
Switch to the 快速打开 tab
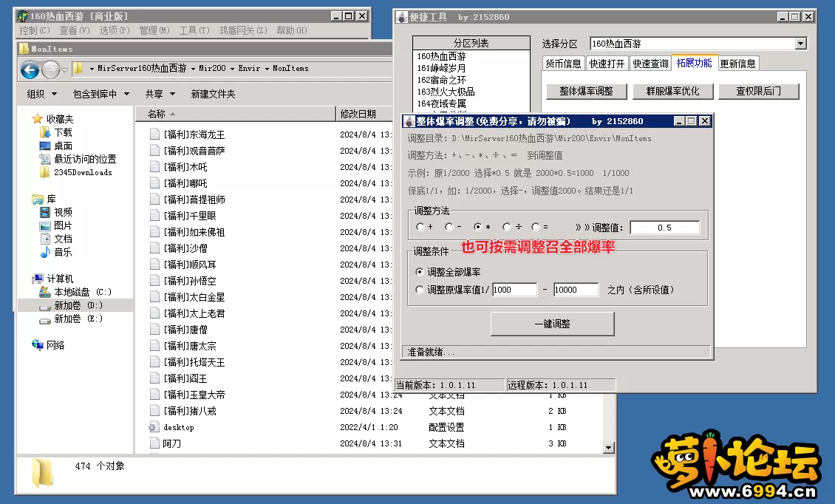(607, 64)
